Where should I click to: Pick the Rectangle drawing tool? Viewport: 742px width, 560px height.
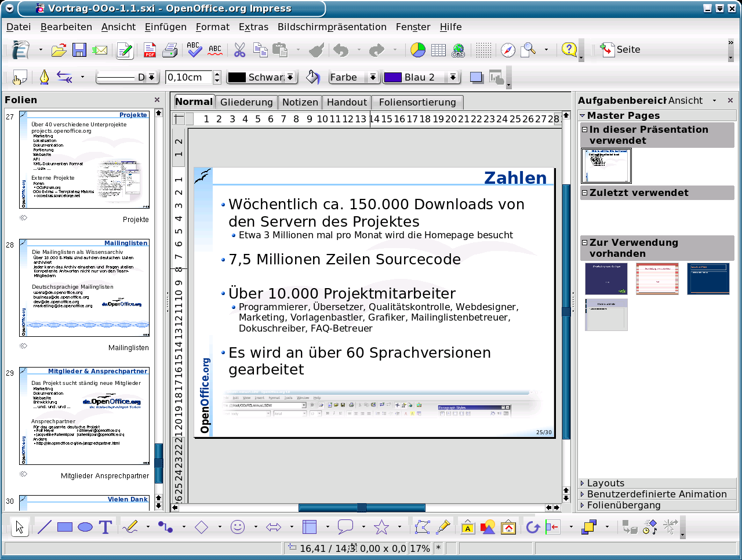tap(65, 527)
